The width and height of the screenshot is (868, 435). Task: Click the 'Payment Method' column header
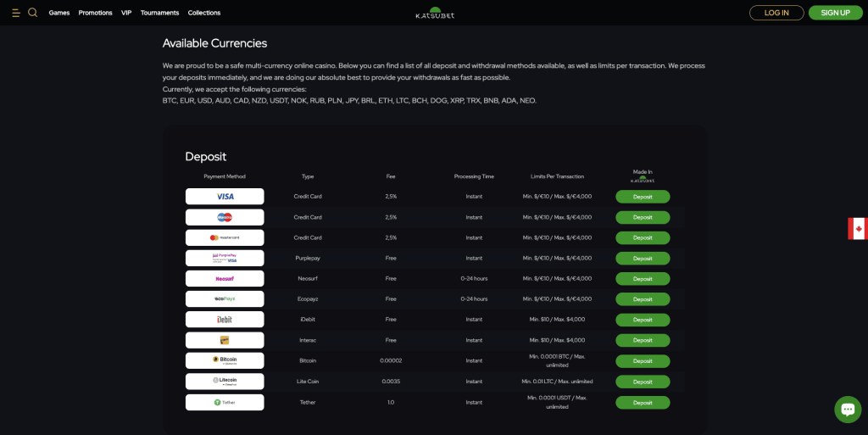[x=224, y=176]
